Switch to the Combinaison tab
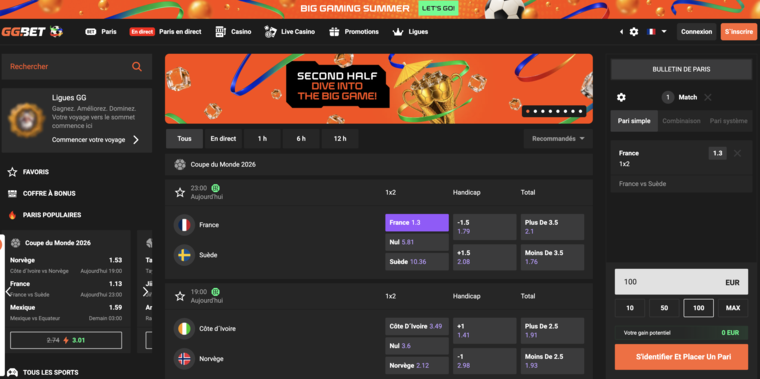This screenshot has height=379, width=760. coord(681,121)
